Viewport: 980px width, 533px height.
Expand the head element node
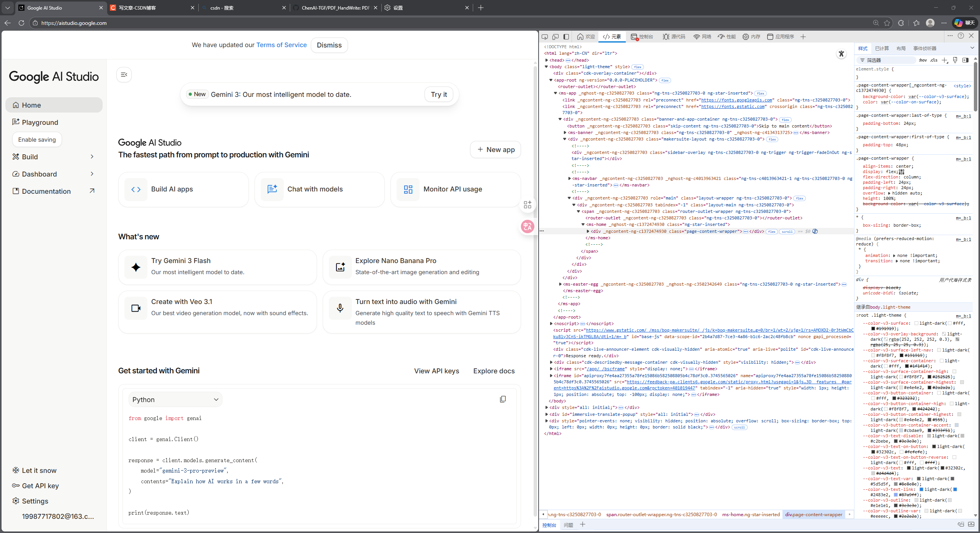547,60
